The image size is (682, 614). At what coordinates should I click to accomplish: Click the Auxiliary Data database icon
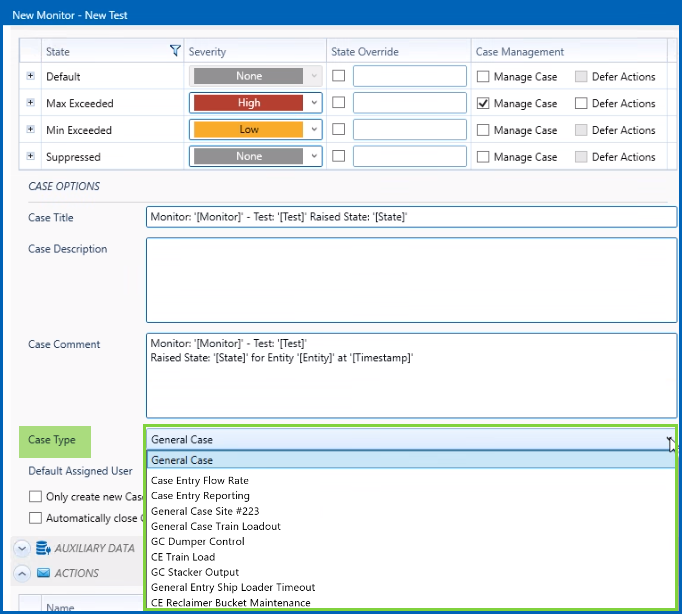point(43,548)
